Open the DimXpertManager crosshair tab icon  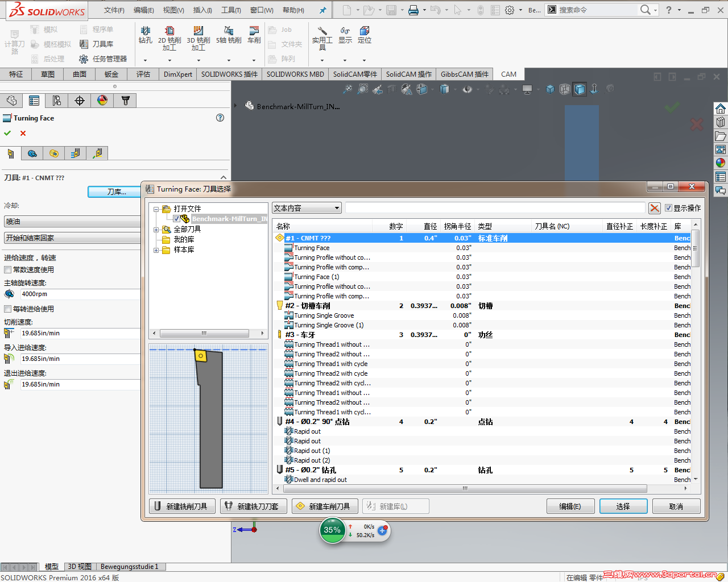point(80,101)
